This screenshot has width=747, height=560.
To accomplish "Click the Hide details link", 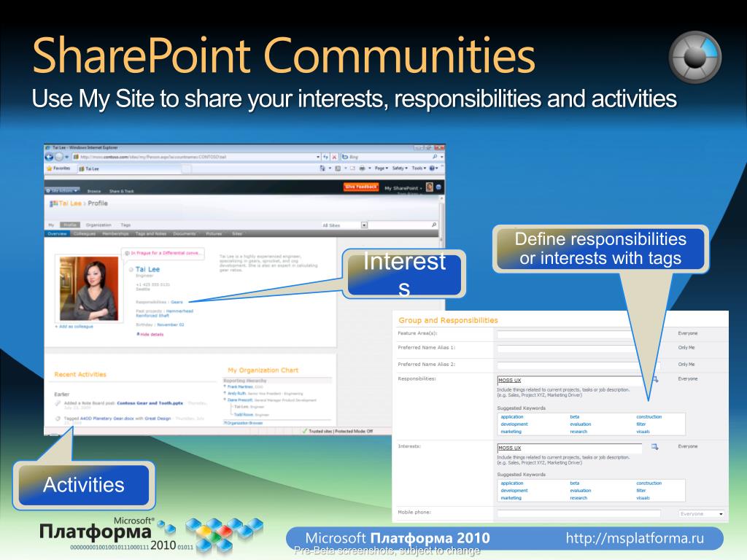I will [150, 334].
